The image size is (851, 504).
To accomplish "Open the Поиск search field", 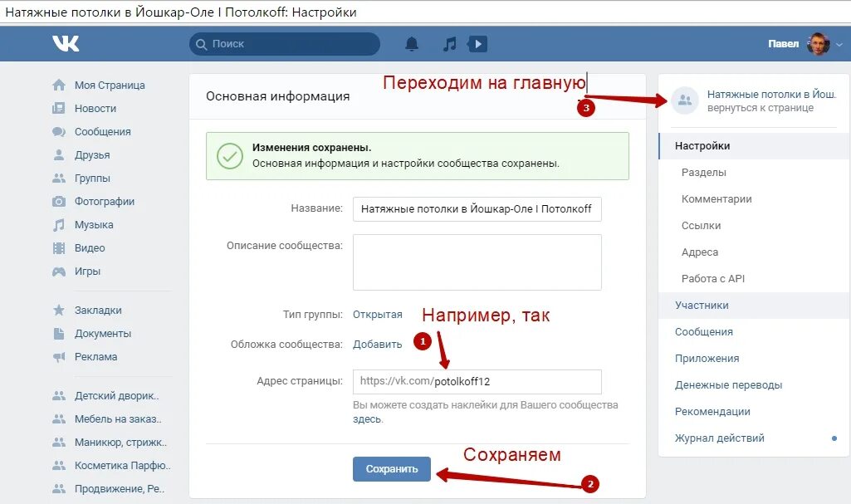I will 285,44.
